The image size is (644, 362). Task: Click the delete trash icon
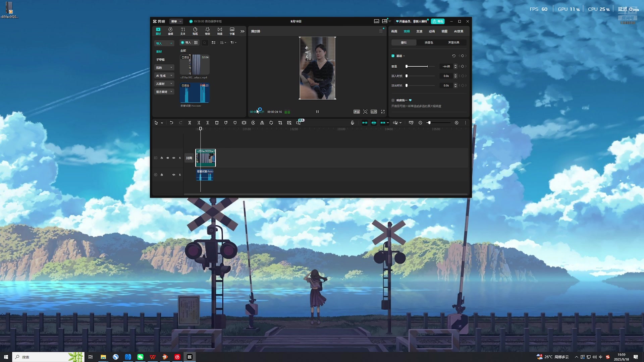point(217,123)
